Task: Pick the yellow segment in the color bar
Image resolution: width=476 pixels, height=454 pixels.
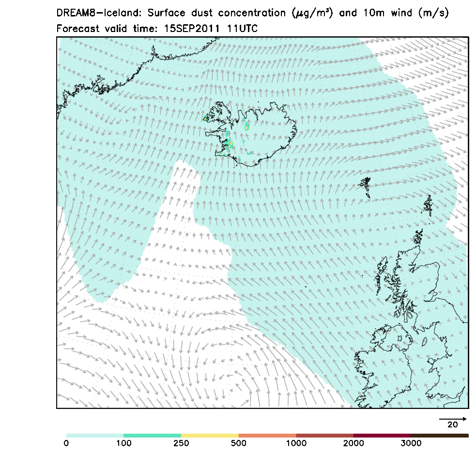Action: click(210, 436)
